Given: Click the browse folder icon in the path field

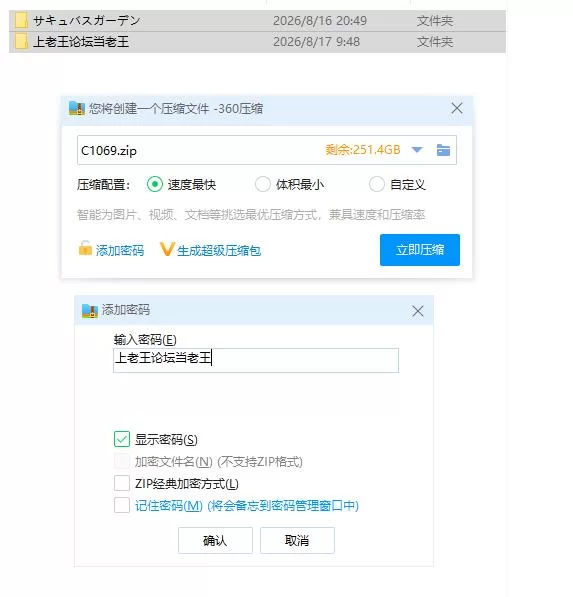Looking at the screenshot, I should pyautogui.click(x=443, y=150).
